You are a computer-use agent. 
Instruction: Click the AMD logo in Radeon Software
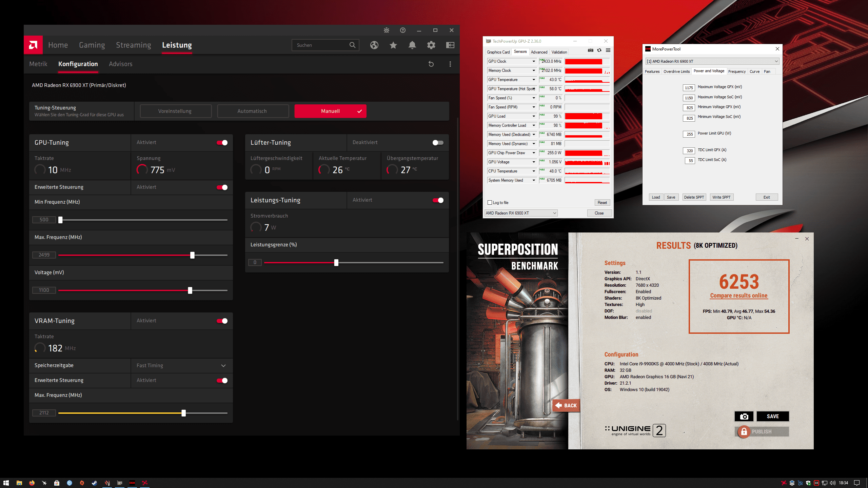[33, 45]
